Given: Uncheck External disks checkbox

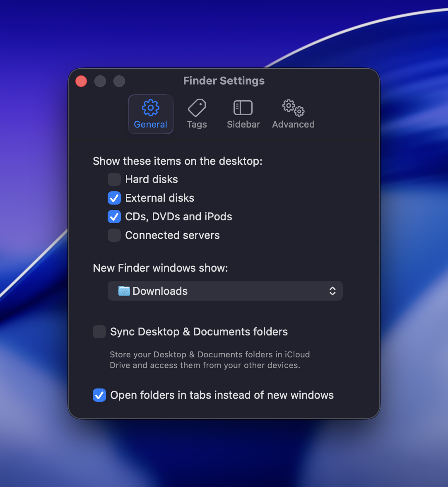Looking at the screenshot, I should (114, 198).
